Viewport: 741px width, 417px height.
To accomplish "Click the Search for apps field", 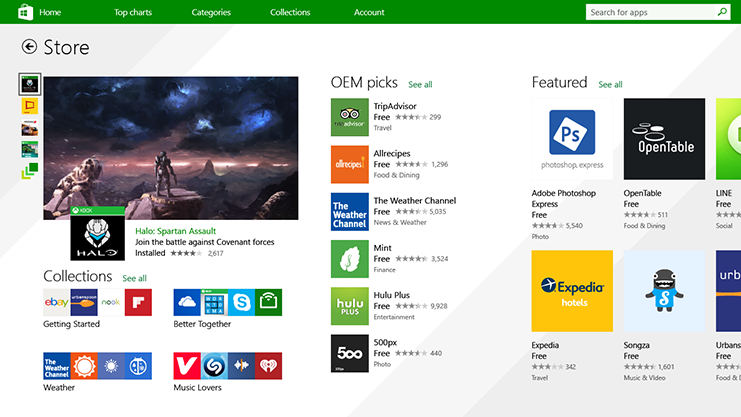I will [x=651, y=12].
